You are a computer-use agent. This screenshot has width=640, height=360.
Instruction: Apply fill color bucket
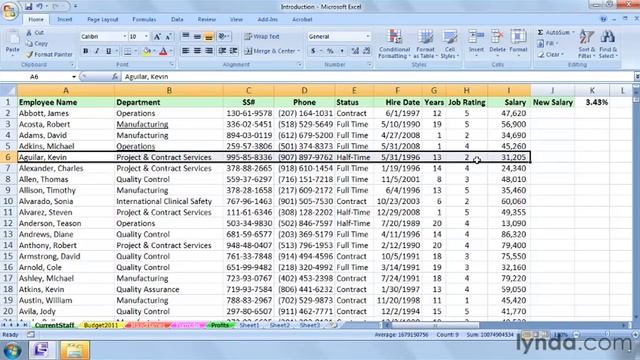click(x=147, y=51)
